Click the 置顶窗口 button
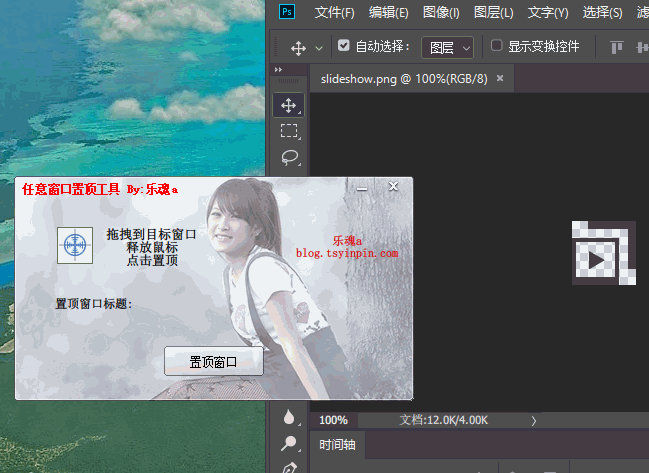The image size is (649, 473). [214, 361]
